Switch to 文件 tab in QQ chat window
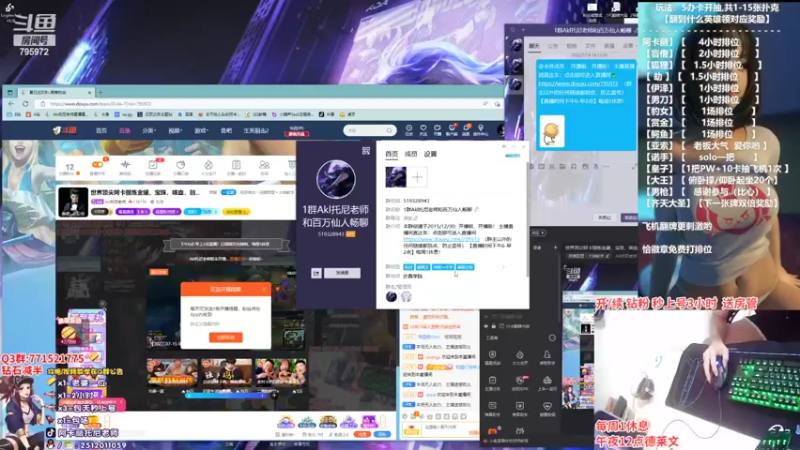The image size is (800, 450). click(590, 46)
